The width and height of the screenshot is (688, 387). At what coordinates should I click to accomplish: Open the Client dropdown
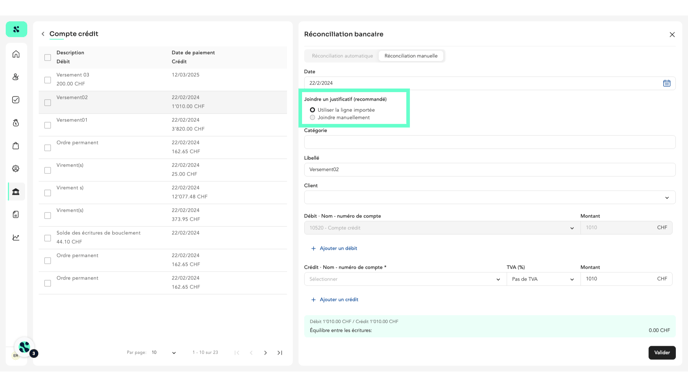[x=490, y=197]
